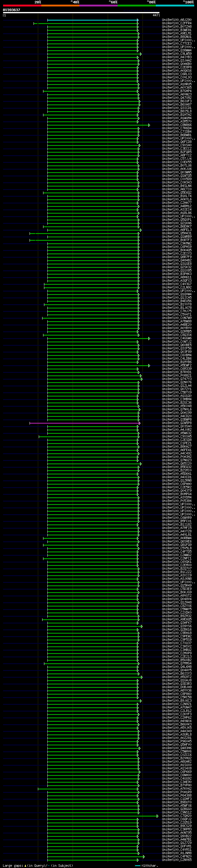197x868 pixels.
Task: Click the cyan ~100% identity legend segment
Action: tap(175, 6)
